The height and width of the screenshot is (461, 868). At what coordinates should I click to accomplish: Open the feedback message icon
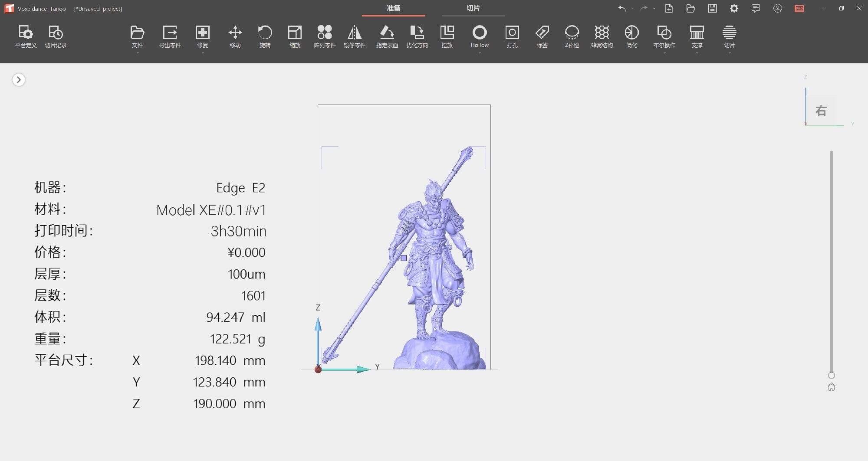point(756,8)
